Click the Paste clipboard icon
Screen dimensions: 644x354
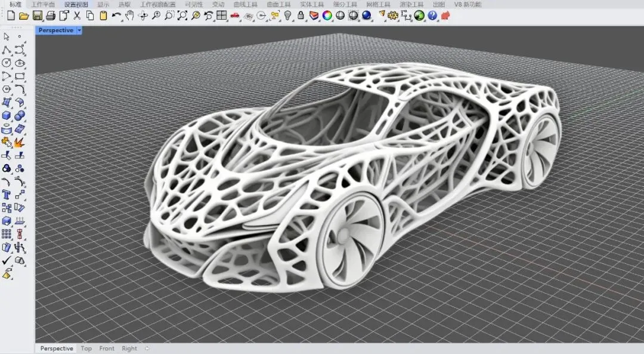[x=103, y=16]
